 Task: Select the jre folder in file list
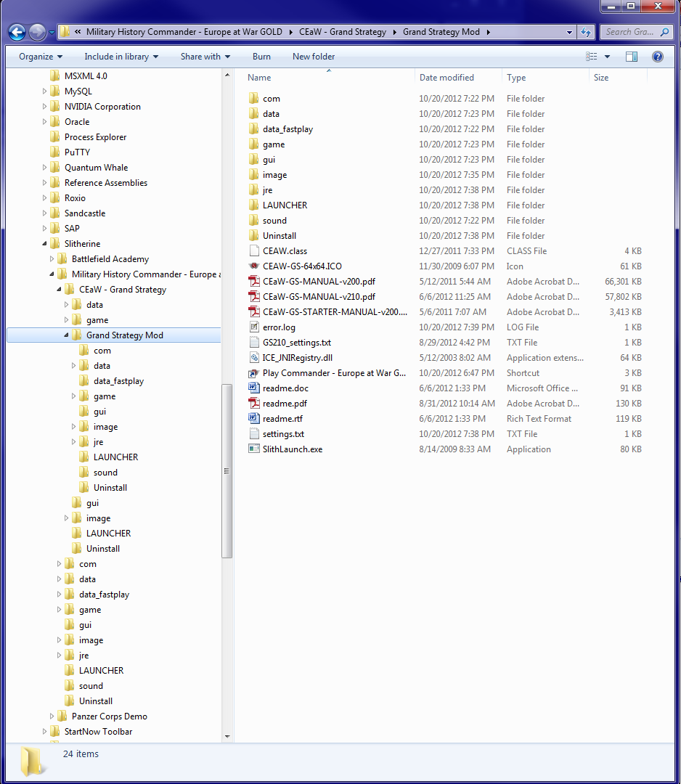pos(267,190)
